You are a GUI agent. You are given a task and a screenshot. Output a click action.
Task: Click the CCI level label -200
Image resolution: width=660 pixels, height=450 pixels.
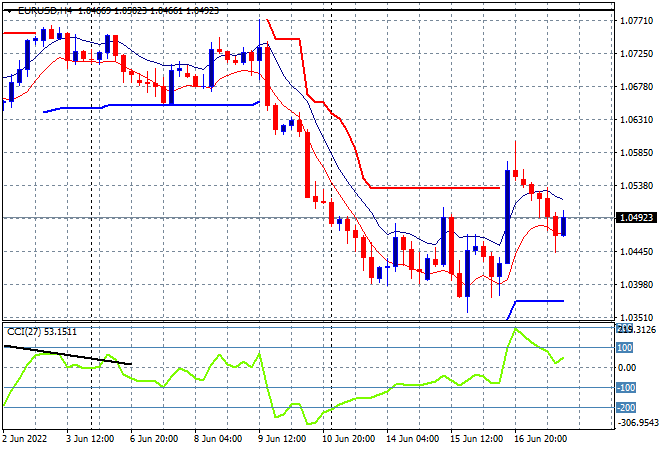tap(626, 407)
